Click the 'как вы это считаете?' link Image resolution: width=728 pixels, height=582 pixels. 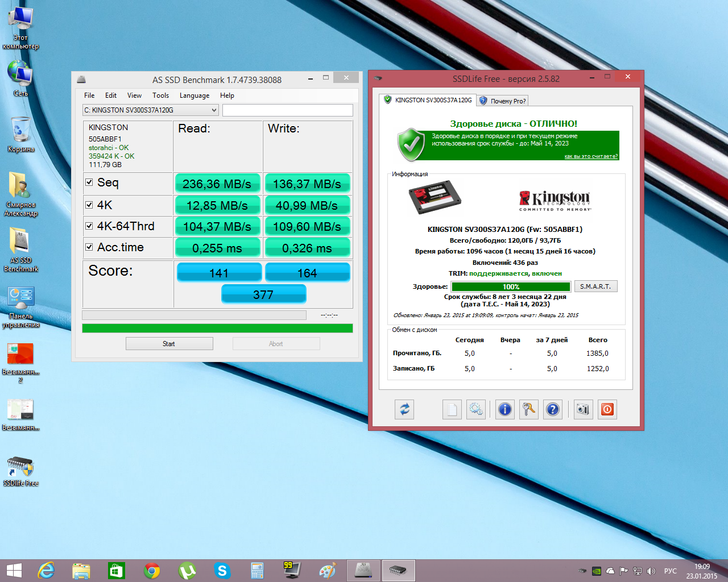(x=591, y=156)
